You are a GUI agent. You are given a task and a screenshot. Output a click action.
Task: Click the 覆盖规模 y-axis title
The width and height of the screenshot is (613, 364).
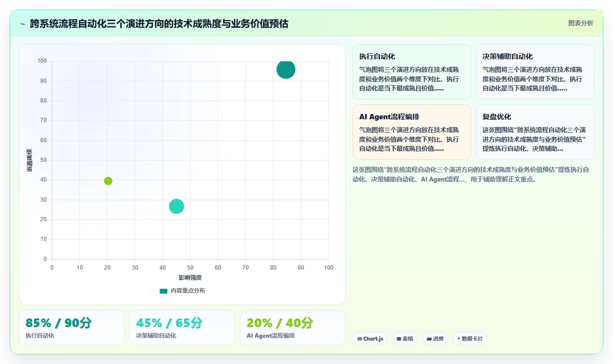[x=30, y=160]
